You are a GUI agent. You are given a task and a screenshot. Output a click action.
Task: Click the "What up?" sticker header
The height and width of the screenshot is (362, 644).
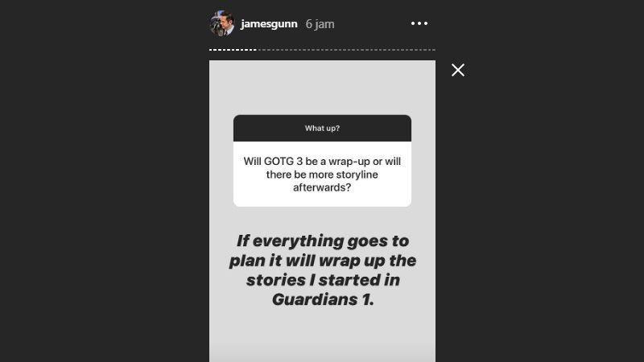click(x=323, y=128)
